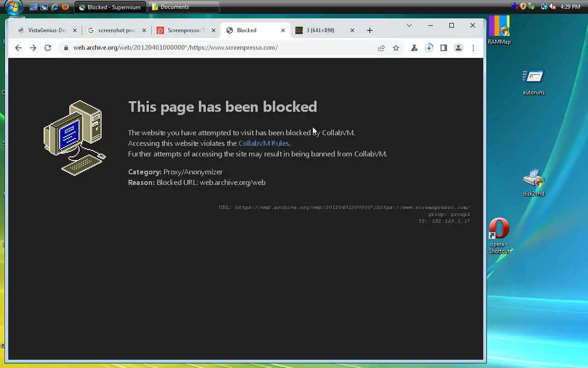Click the network tray icon
This screenshot has width=588, height=368.
coord(544,6)
